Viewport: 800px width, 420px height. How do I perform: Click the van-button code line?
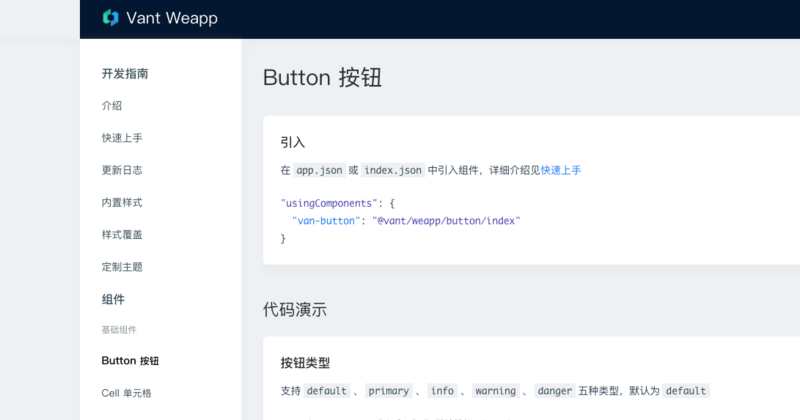click(406, 221)
